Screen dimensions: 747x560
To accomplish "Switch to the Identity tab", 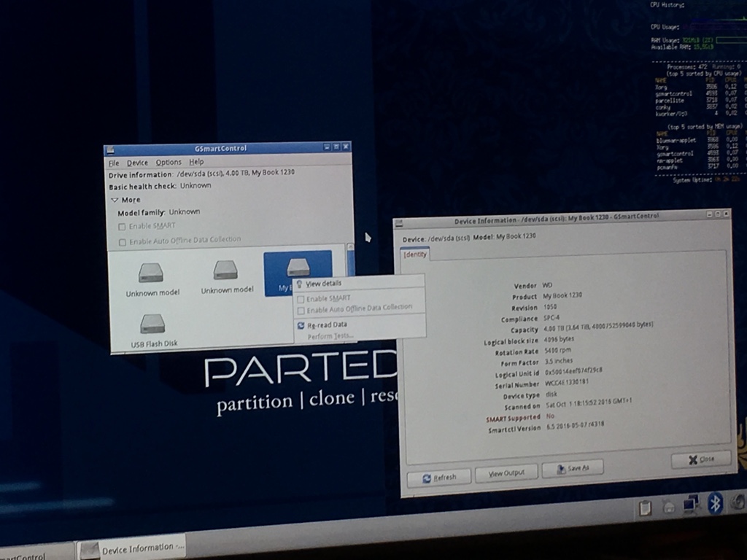I will [415, 254].
